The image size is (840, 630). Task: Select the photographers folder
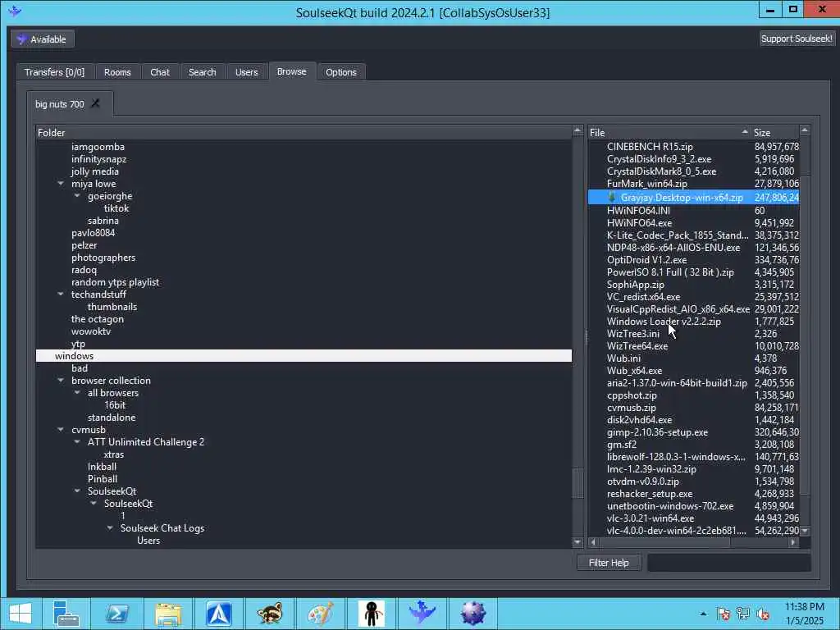[x=103, y=258]
